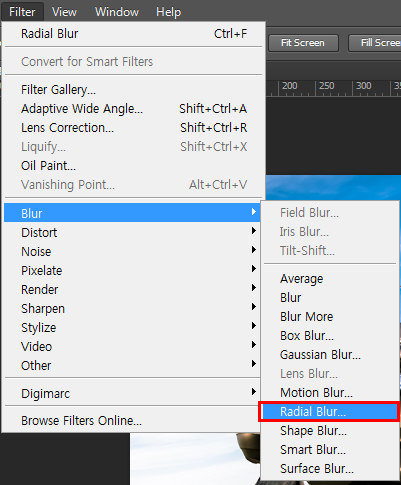Expand the Noise filter submenu
Image resolution: width=401 pixels, height=485 pixels.
[x=132, y=251]
